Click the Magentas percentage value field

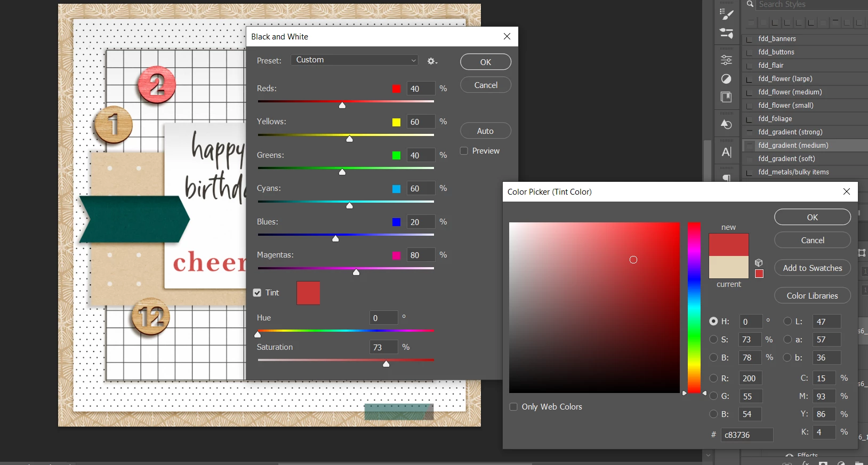coord(421,255)
